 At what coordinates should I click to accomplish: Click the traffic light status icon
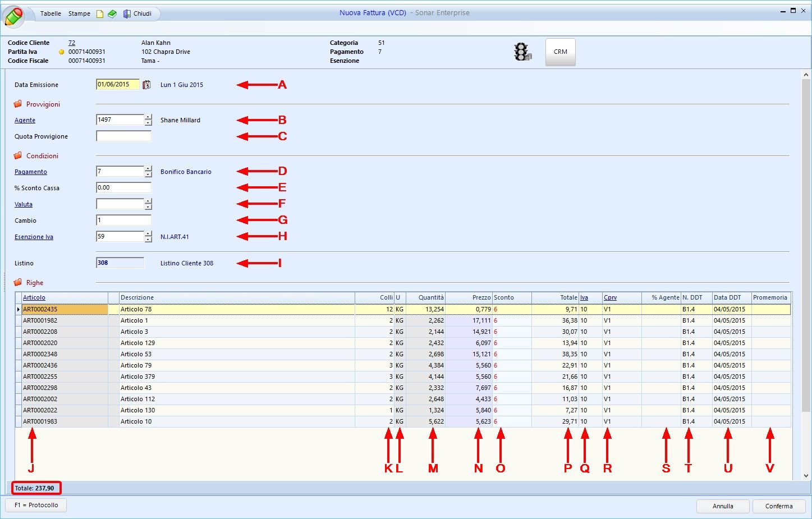tap(522, 52)
